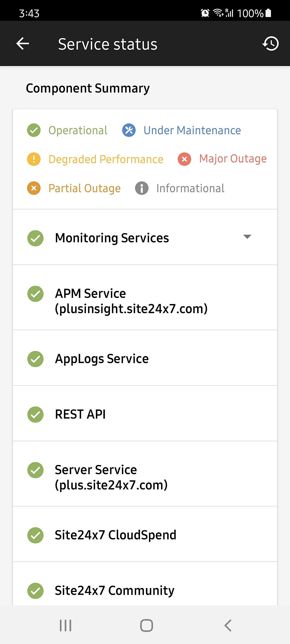
Task: Tap the back arrow in header
Action: point(23,44)
